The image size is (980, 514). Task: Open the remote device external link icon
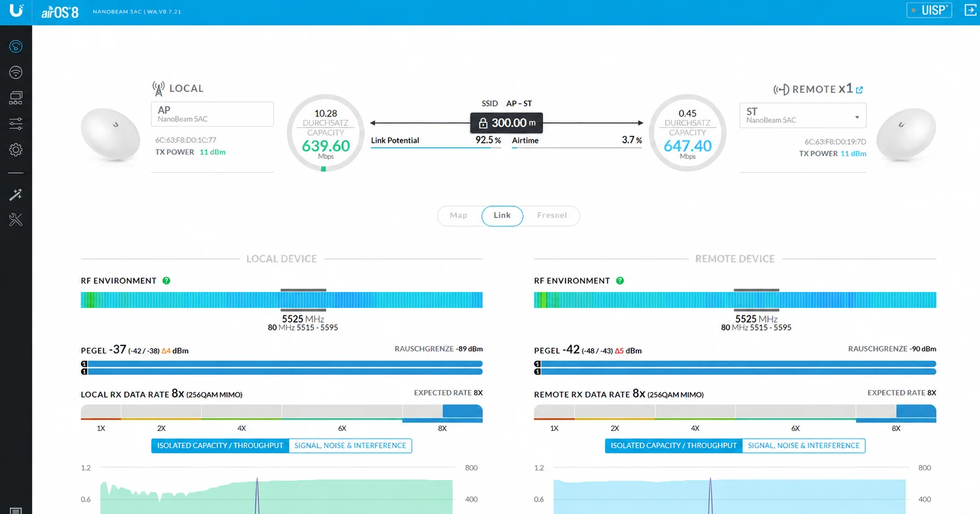pyautogui.click(x=859, y=90)
